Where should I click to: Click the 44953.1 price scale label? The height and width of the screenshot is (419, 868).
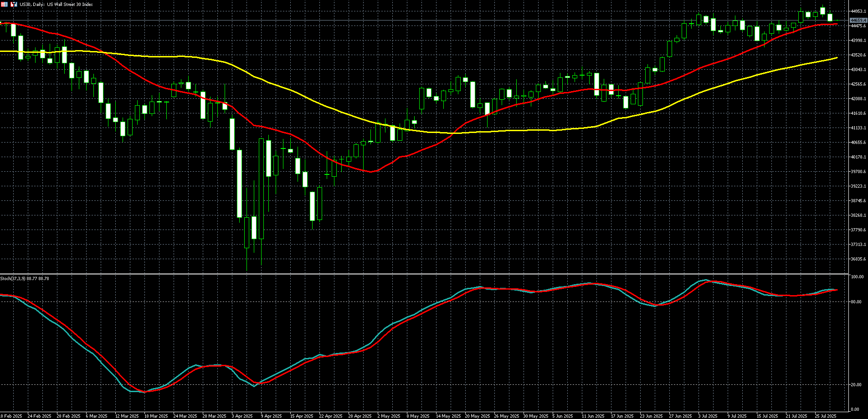click(858, 11)
